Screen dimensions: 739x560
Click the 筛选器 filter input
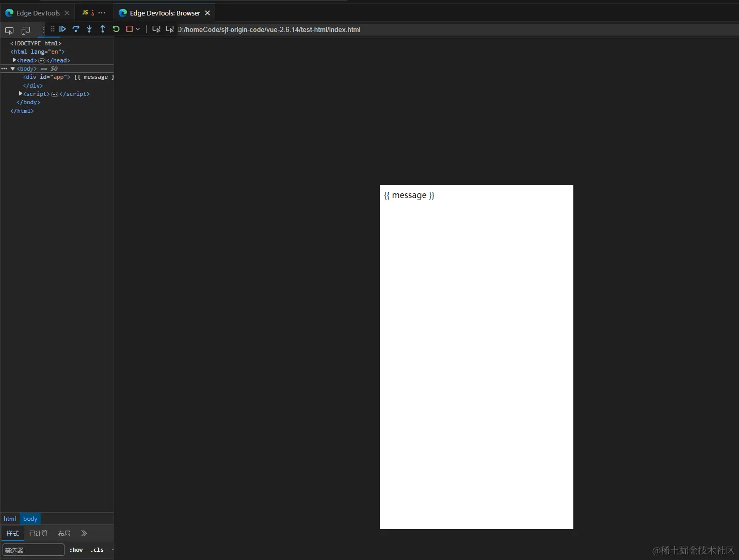point(34,550)
